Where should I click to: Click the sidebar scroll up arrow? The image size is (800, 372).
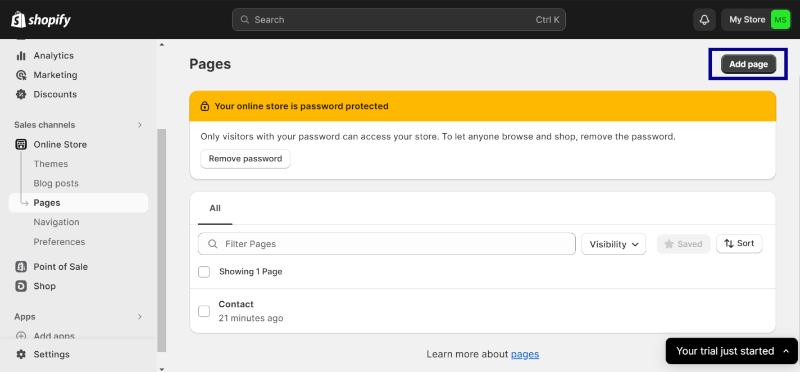(x=162, y=45)
